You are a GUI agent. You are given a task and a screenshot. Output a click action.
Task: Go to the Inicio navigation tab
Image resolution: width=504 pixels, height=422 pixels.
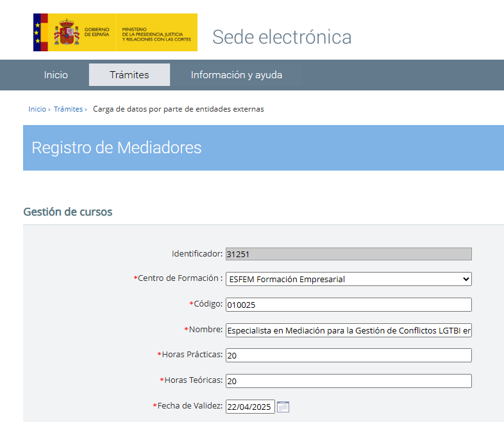point(56,75)
